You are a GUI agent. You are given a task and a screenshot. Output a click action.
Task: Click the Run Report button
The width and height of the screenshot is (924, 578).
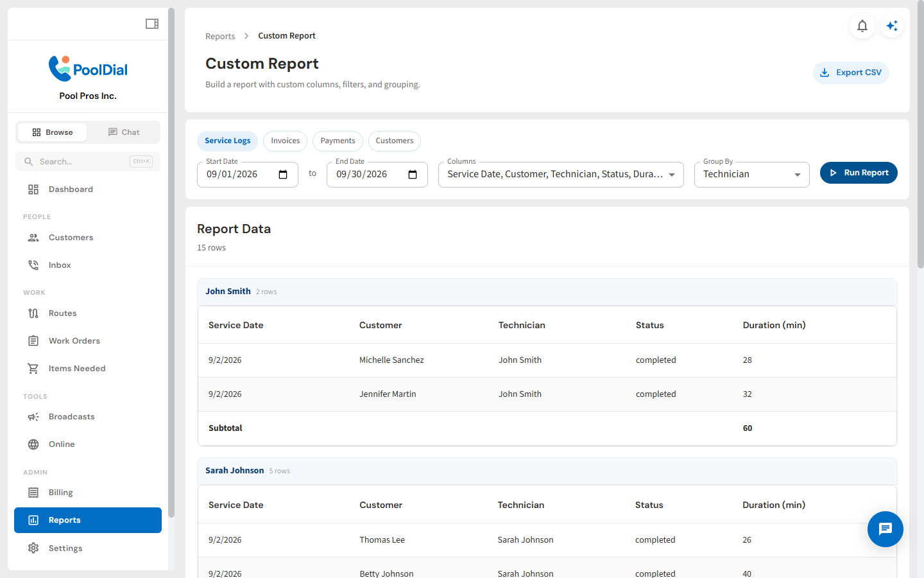(x=859, y=173)
